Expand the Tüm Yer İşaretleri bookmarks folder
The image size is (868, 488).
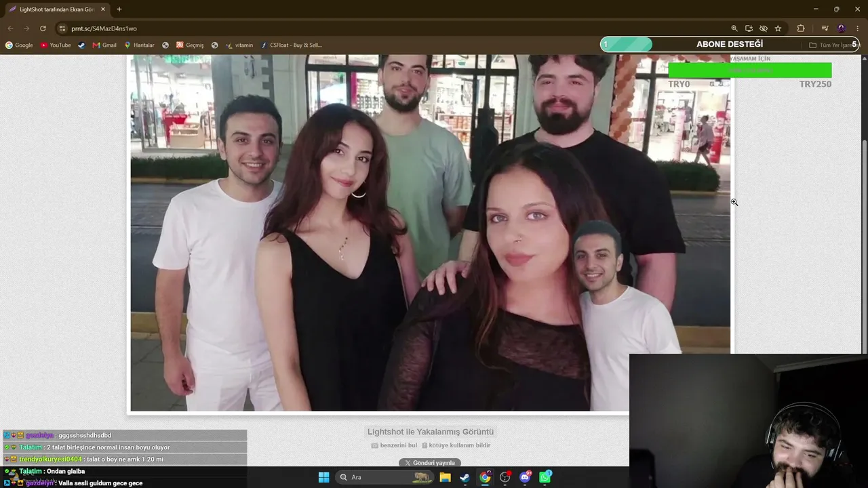834,45
